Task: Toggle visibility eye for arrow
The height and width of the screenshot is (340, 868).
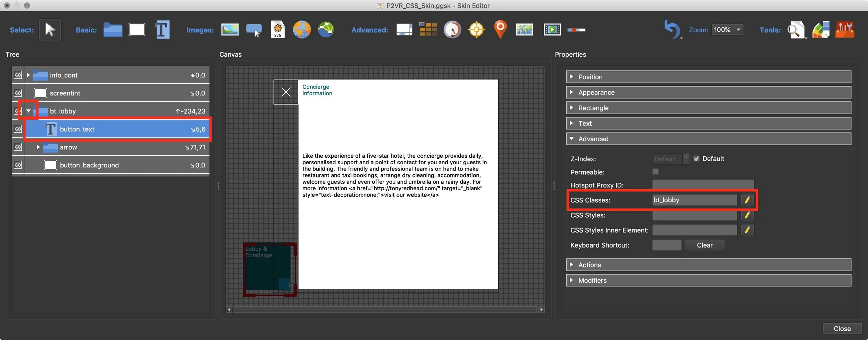Action: [18, 147]
